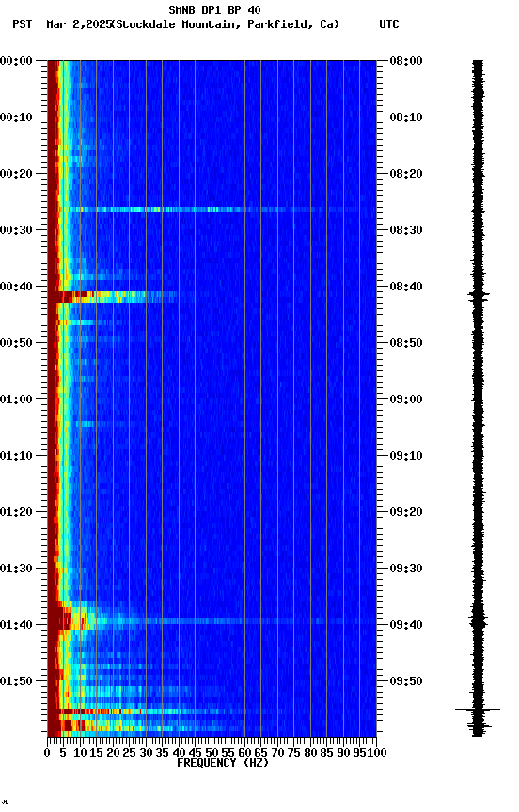Click the PST timezone label
This screenshot has height=812, width=519.
tap(23, 24)
